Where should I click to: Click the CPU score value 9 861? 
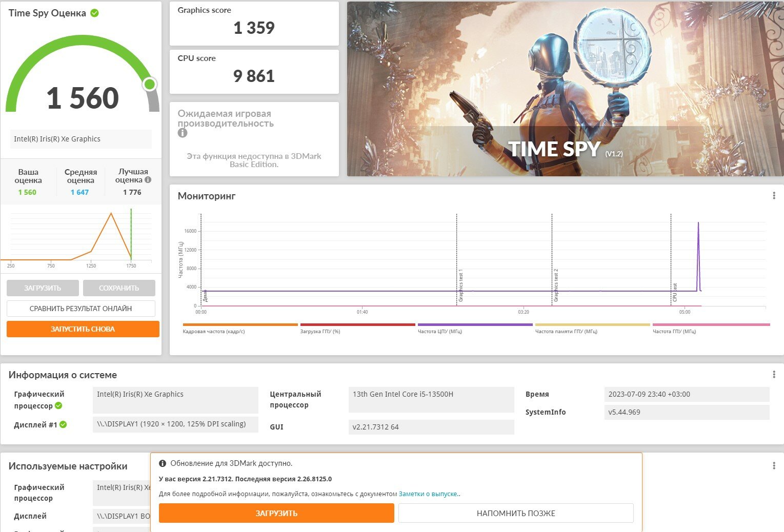[x=254, y=76]
